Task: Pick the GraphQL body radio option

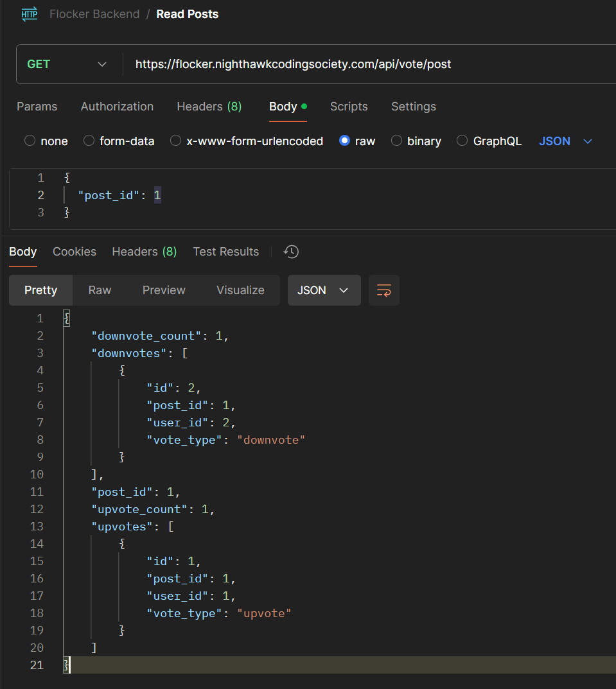Action: pos(463,141)
